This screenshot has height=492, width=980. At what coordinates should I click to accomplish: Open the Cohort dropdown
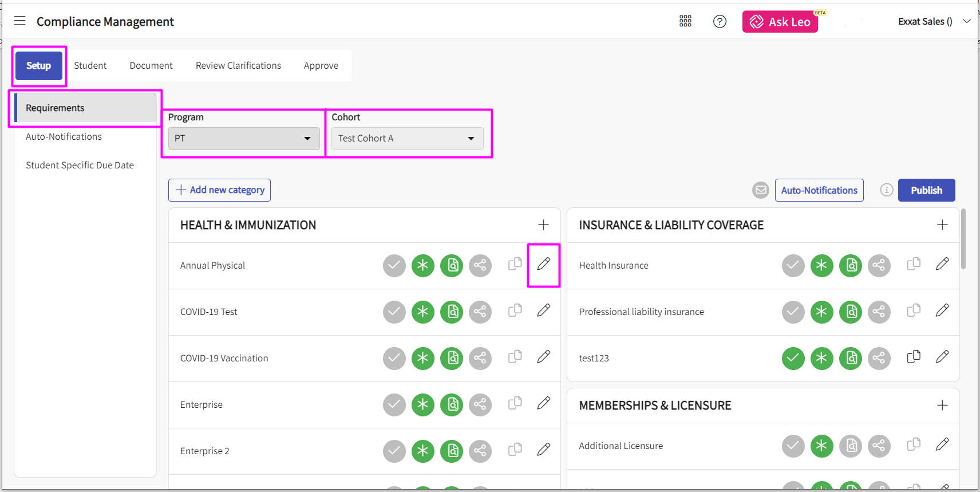pyautogui.click(x=407, y=139)
